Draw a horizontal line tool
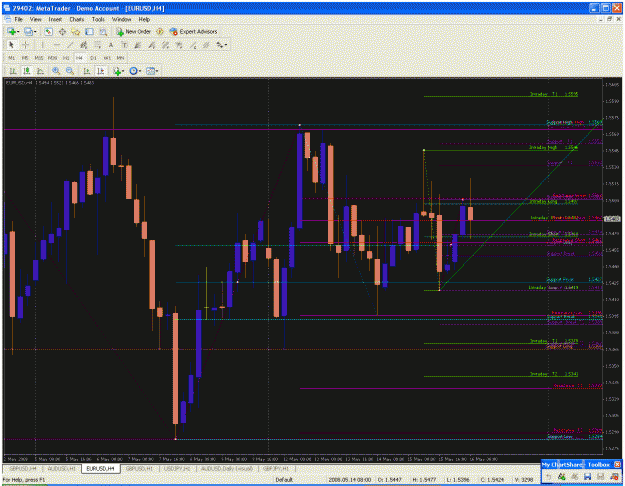This screenshot has width=625, height=486. pyautogui.click(x=56, y=45)
